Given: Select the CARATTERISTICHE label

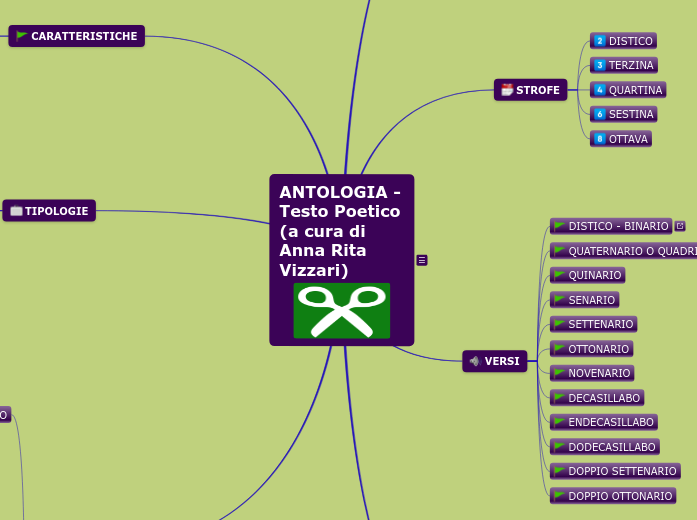Looking at the screenshot, I should click(84, 36).
